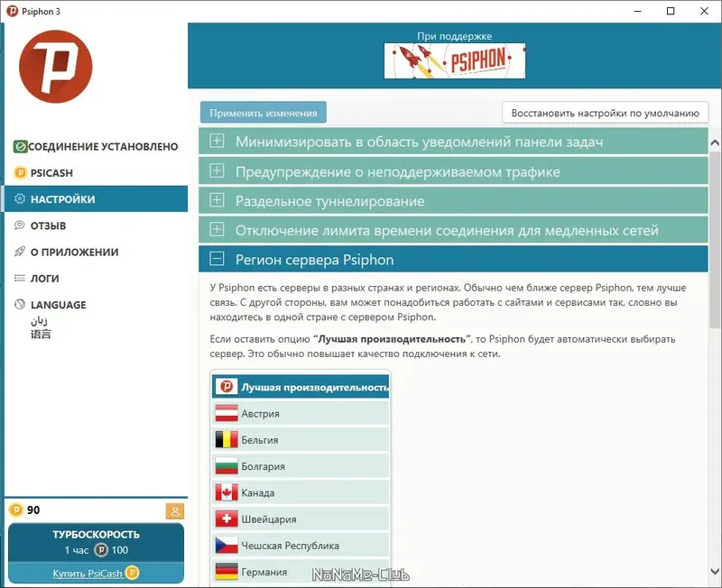Click the Germany flag icon
Screen dimensions: 722x588
pos(227,572)
